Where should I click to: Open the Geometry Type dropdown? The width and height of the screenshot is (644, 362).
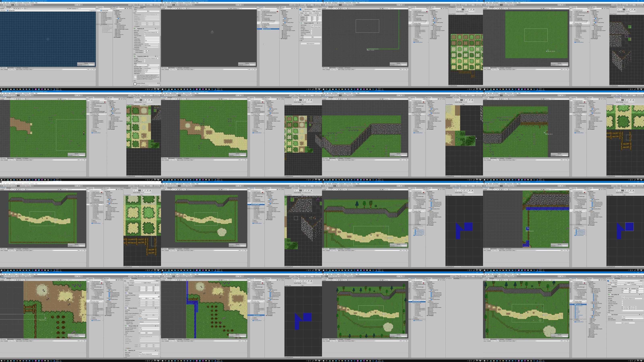click(x=152, y=67)
